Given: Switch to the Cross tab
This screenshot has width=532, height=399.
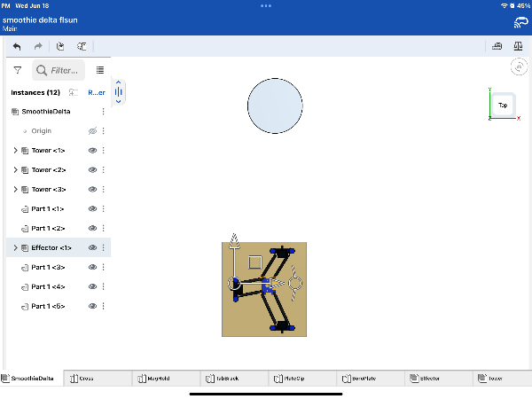Looking at the screenshot, I should click(86, 379).
